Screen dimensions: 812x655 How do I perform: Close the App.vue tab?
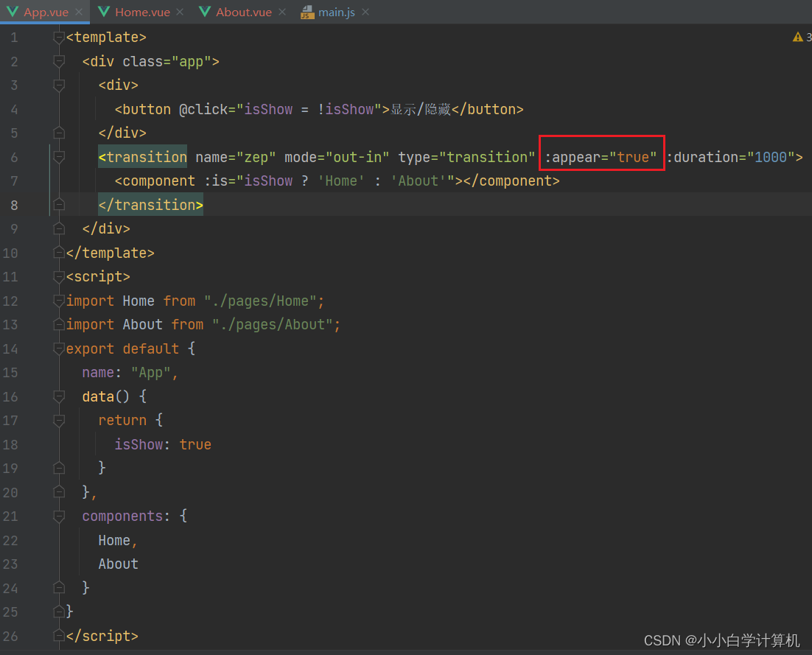[x=79, y=12]
